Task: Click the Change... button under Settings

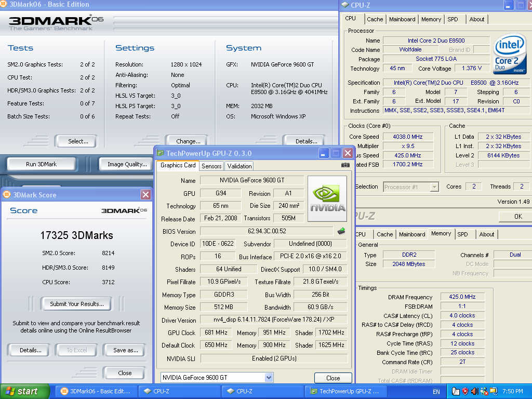Action: pos(188,141)
